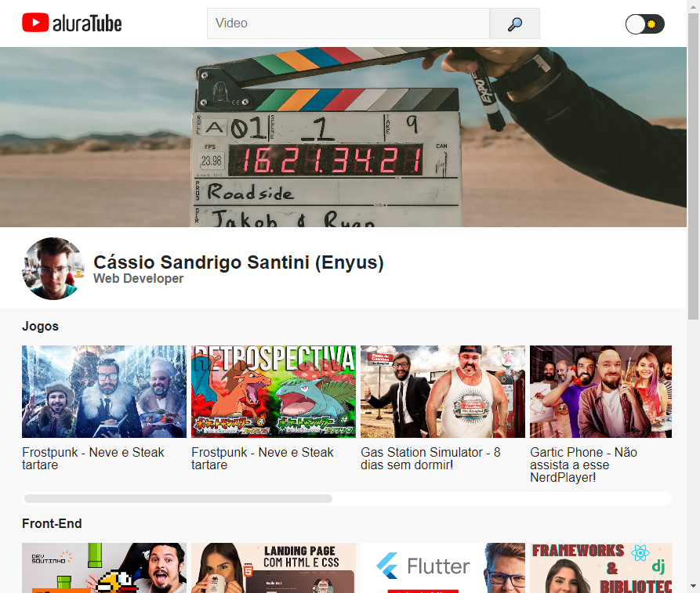Open the Gas Station Simulator thumbnail

(x=442, y=392)
